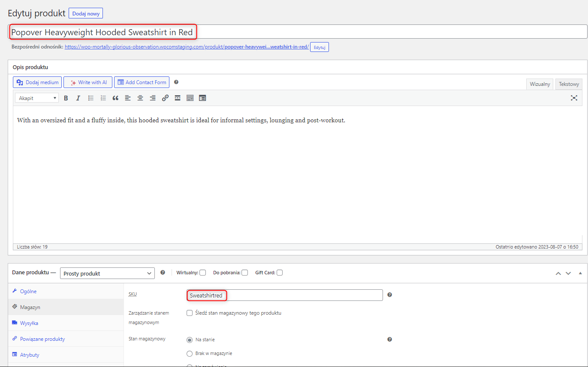The width and height of the screenshot is (588, 367).
Task: Move the product data panel up
Action: tap(558, 273)
